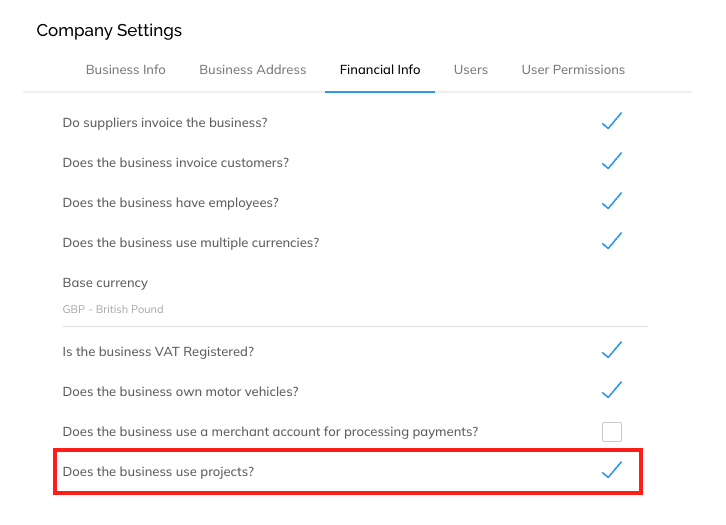The width and height of the screenshot is (726, 525).
Task: Enable the merchant account checkbox
Action: [612, 431]
